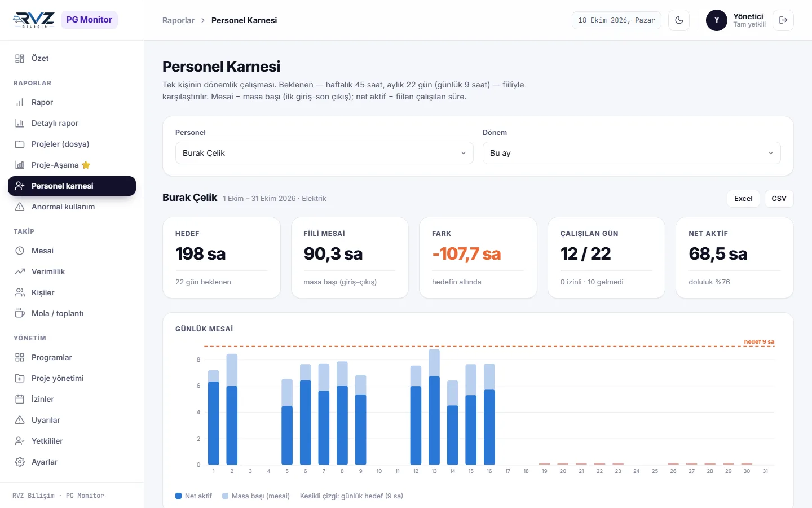Click the Raporlar breadcrumb link

coord(178,20)
